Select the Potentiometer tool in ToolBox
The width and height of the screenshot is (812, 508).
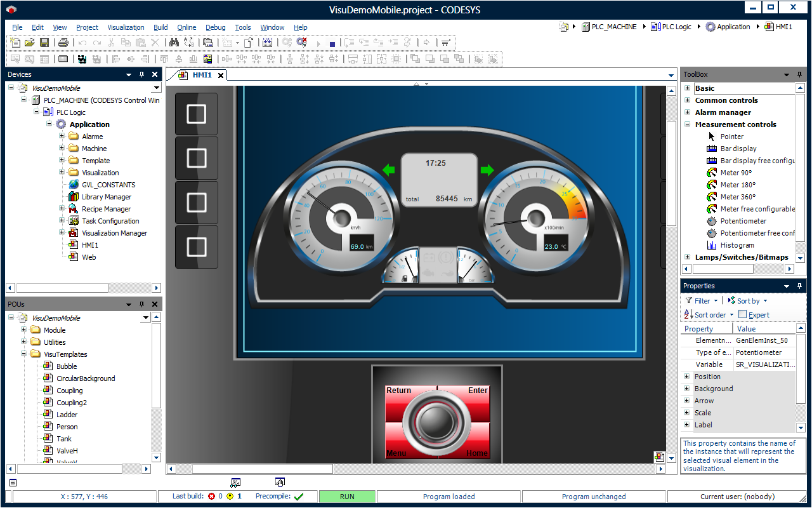click(x=743, y=221)
